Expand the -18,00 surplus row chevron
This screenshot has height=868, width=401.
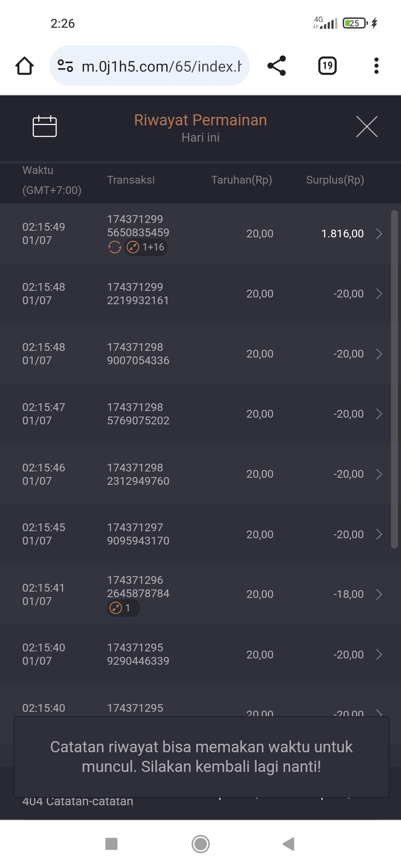pyautogui.click(x=379, y=594)
